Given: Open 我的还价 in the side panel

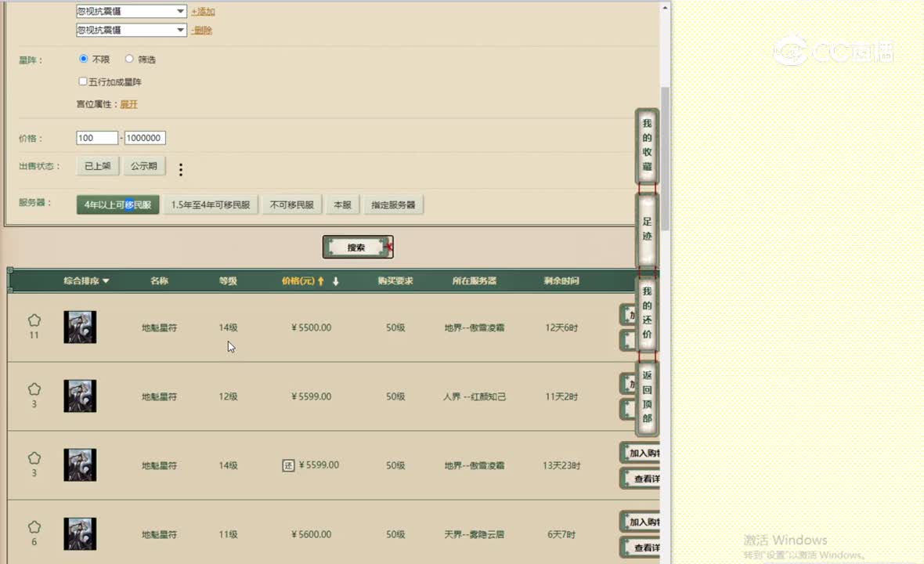Looking at the screenshot, I should coord(647,313).
